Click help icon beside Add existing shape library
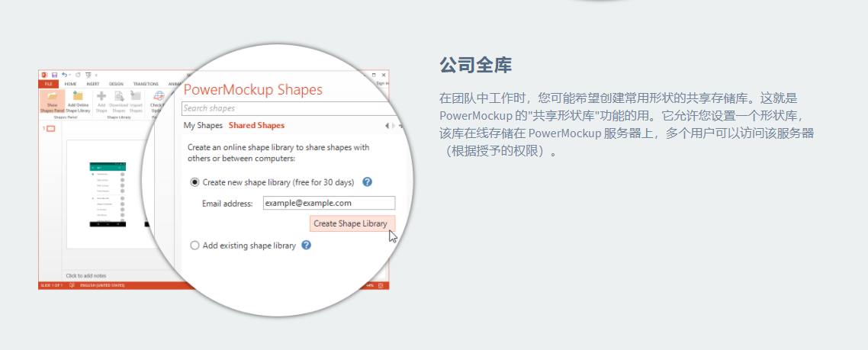The image size is (868, 350). pos(306,245)
